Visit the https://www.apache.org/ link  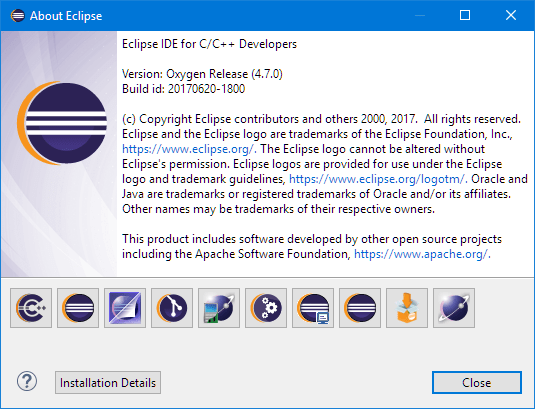coord(422,254)
